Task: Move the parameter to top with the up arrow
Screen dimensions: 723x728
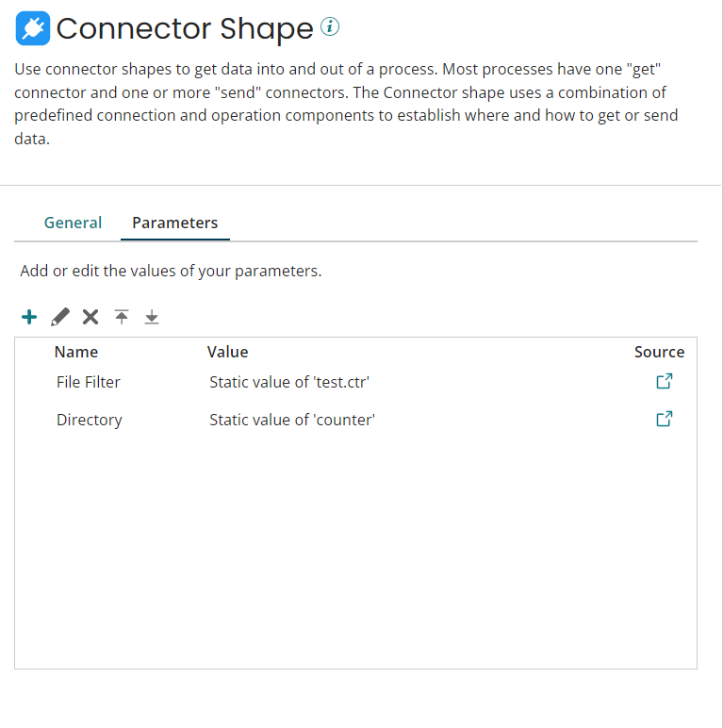Action: (122, 317)
